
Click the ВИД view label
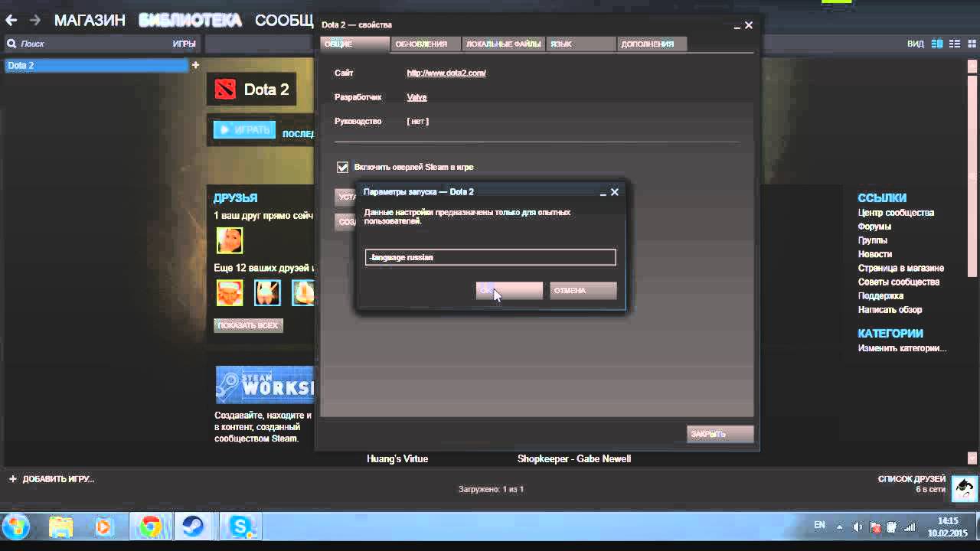point(915,44)
